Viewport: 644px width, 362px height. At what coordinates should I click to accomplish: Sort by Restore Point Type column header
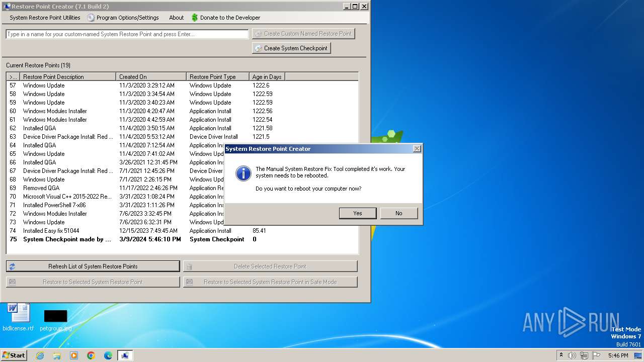pos(218,77)
